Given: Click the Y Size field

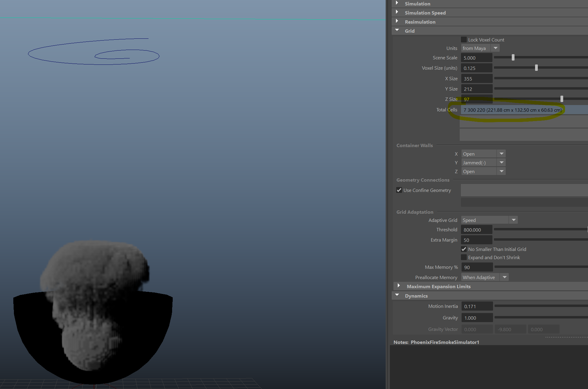Looking at the screenshot, I should (x=477, y=89).
